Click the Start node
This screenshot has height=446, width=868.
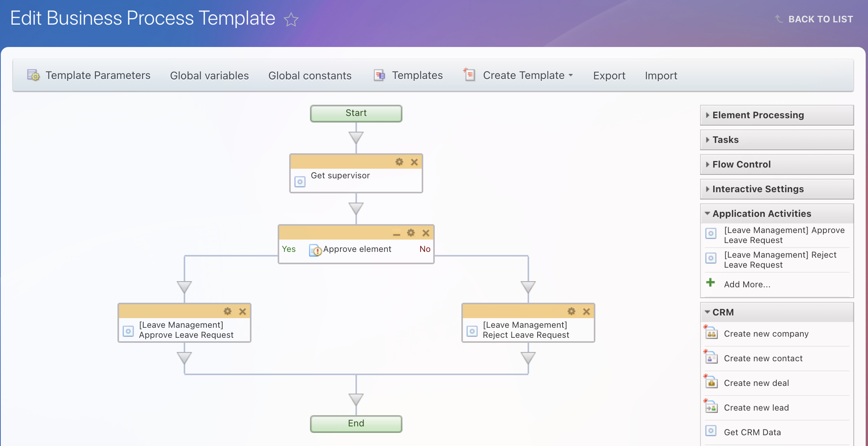(356, 113)
